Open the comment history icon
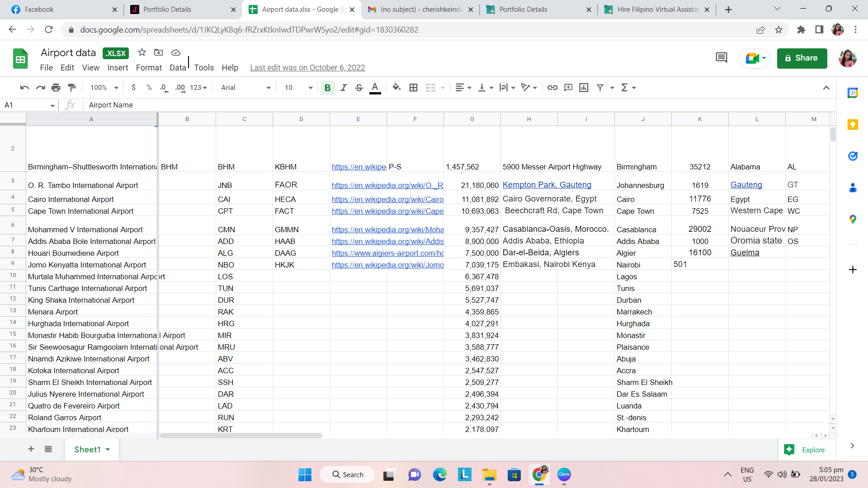Image resolution: width=868 pixels, height=488 pixels. click(721, 58)
